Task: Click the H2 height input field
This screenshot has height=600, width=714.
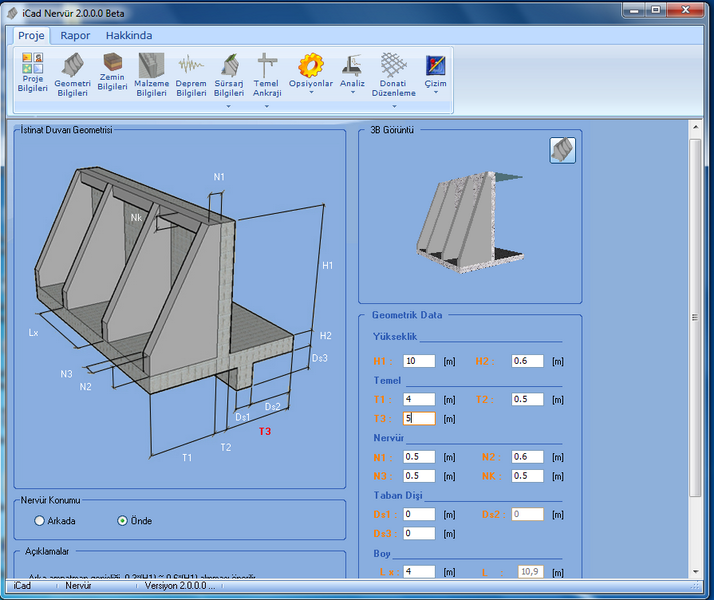Action: (527, 361)
